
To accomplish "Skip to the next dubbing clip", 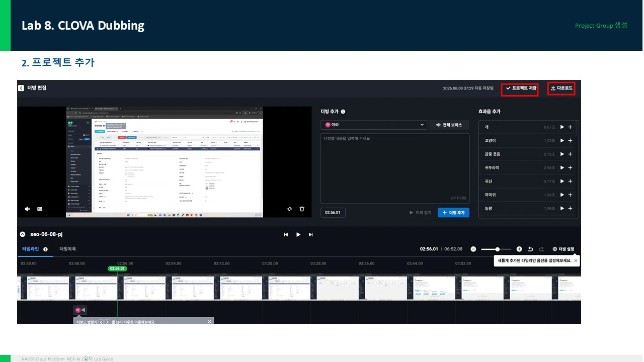I will pyautogui.click(x=311, y=234).
